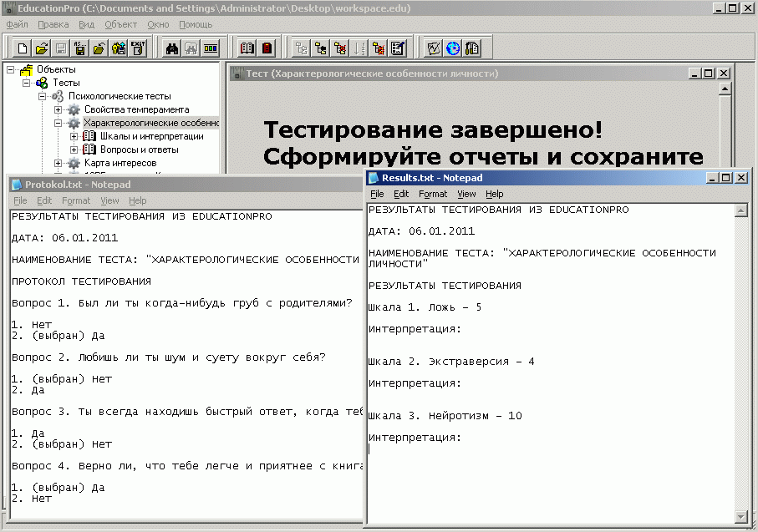This screenshot has width=758, height=532.
Task: Click the globe toolbar icon
Action: pos(453,48)
